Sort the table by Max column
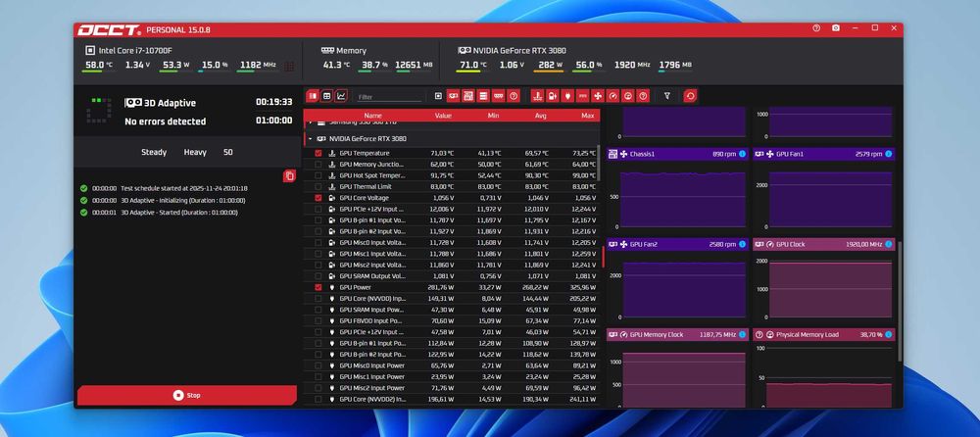 [587, 116]
